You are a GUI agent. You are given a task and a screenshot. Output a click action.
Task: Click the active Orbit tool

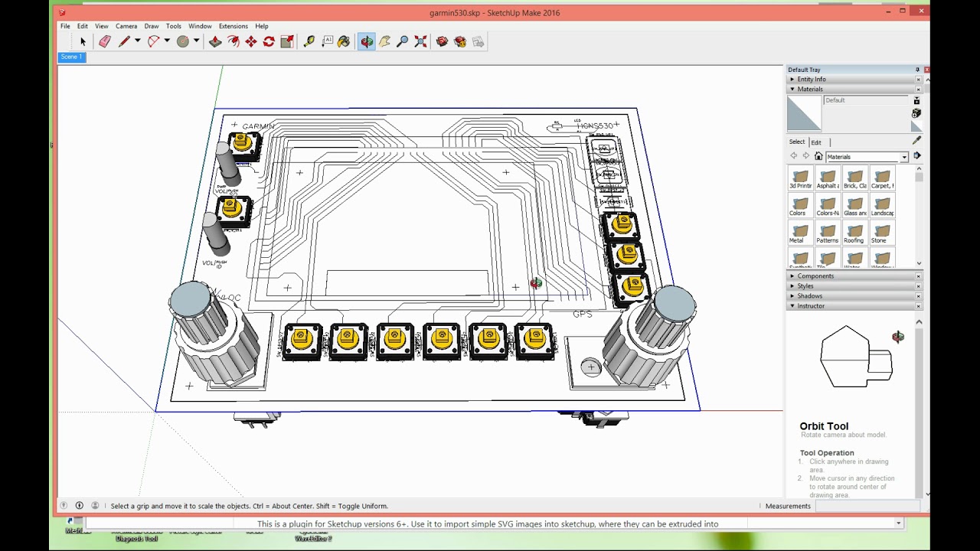[x=367, y=41]
